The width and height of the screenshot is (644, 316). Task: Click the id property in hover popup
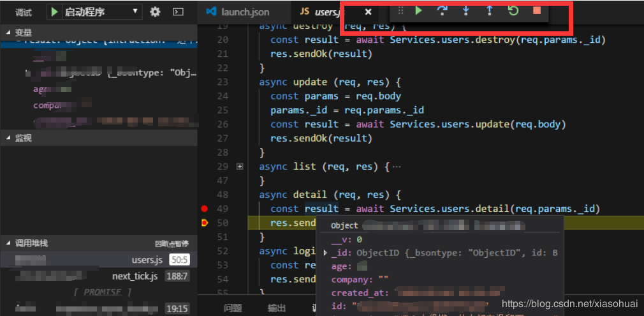[341, 306]
